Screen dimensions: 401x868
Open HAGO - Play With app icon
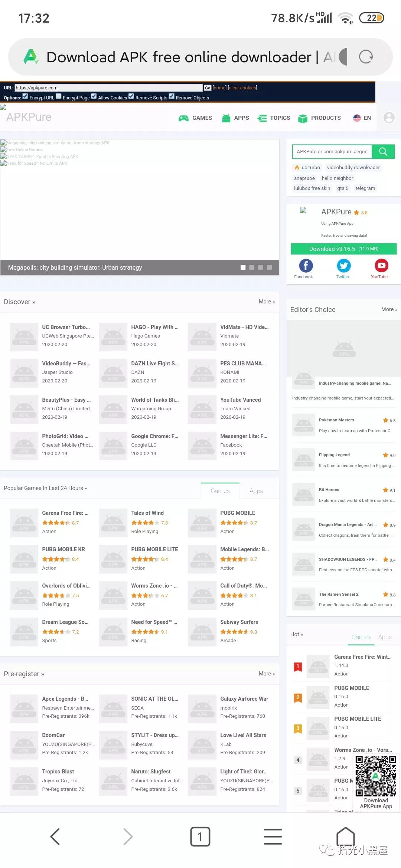click(113, 337)
